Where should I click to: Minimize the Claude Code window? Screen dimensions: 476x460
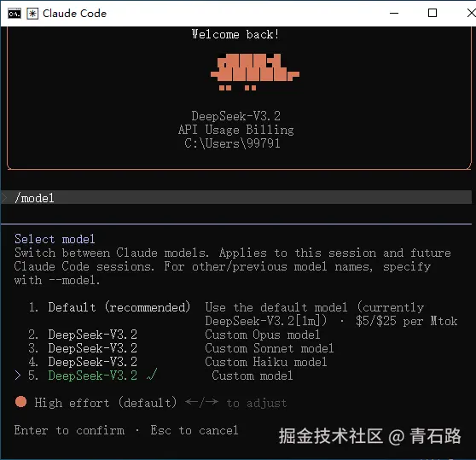click(394, 13)
